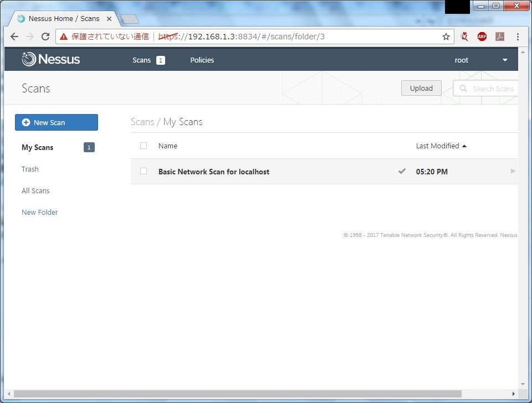
Task: Click the plus icon on New Scan
Action: tap(26, 122)
